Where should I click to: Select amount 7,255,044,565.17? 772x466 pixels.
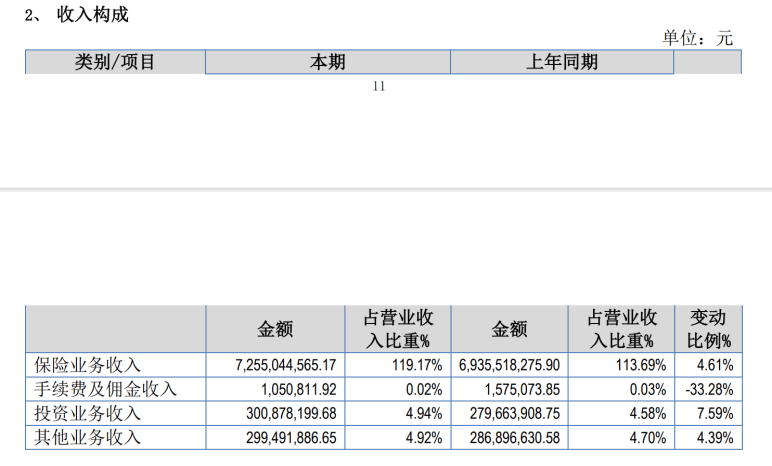[286, 365]
